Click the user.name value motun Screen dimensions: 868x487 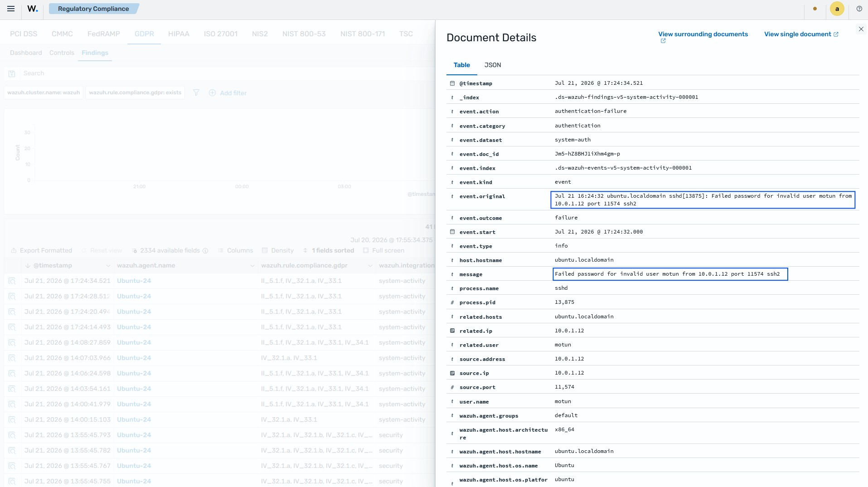(x=563, y=402)
